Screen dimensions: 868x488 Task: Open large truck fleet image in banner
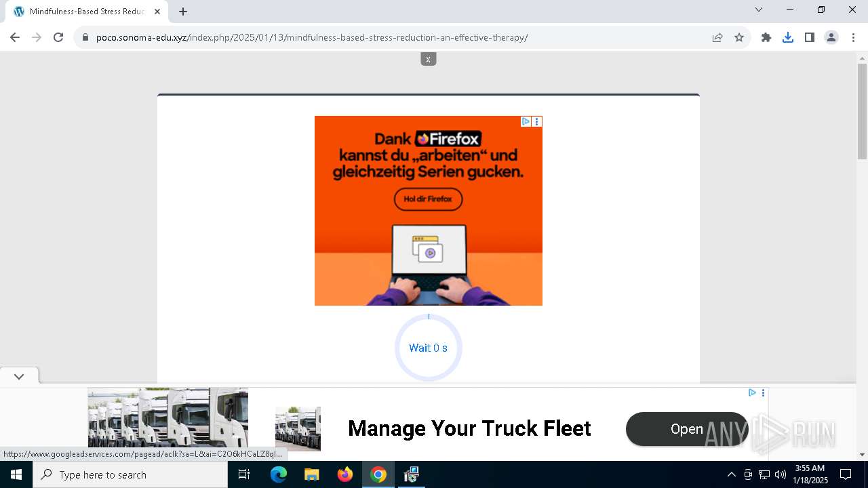(168, 418)
